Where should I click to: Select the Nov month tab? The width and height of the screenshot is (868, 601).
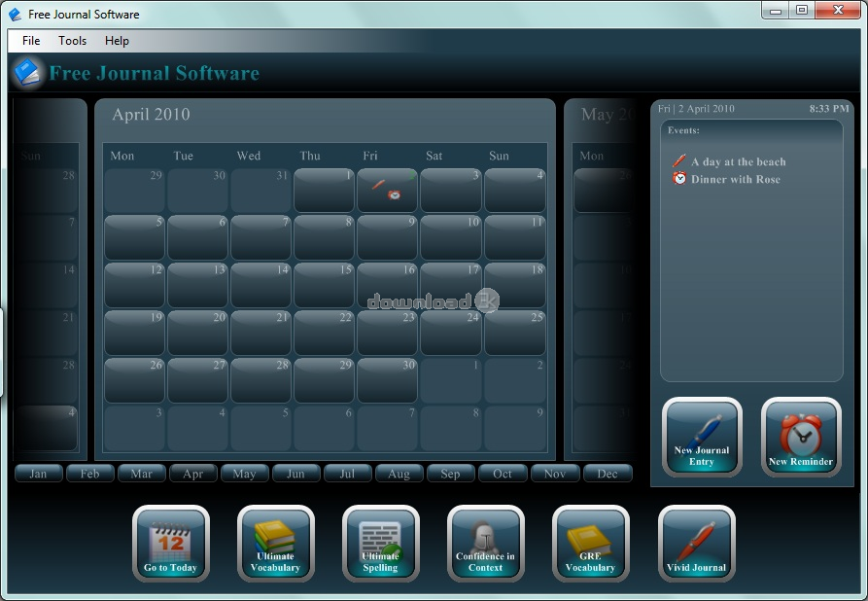pos(555,474)
